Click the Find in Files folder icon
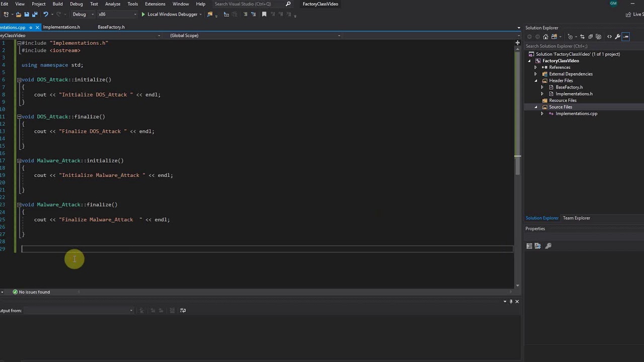The height and width of the screenshot is (362, 644). [210, 14]
